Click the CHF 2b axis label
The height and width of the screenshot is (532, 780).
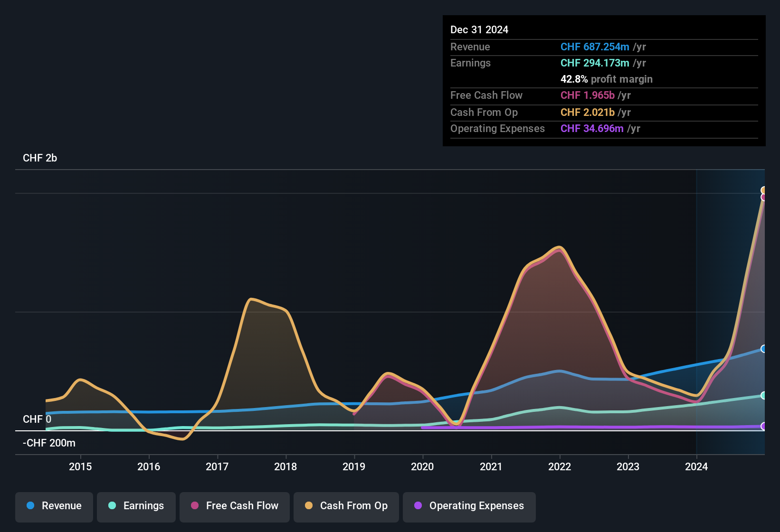40,158
